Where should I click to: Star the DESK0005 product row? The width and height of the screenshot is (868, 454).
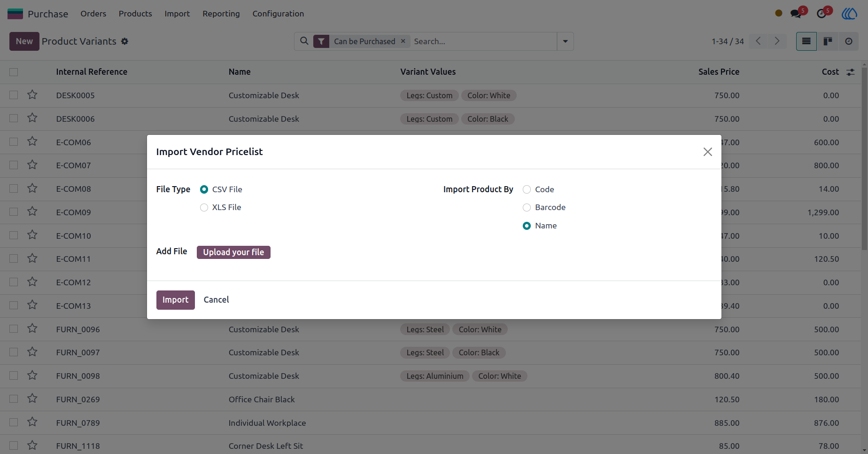[32, 95]
